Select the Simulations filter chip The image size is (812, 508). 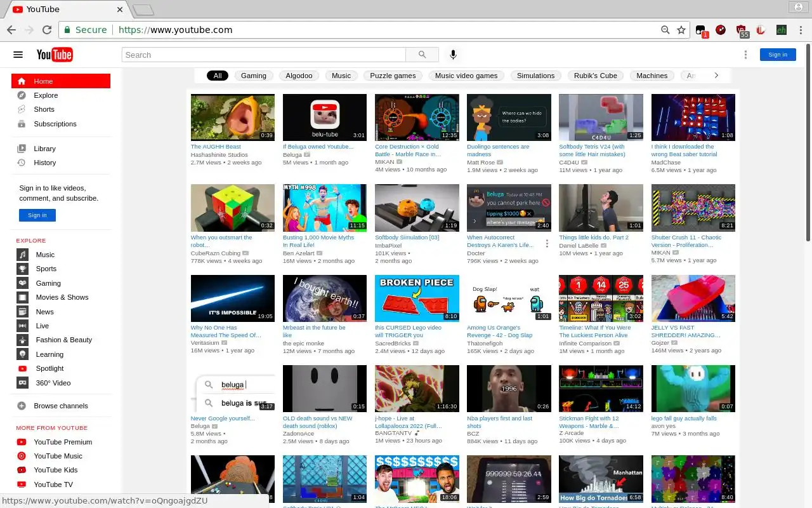(x=536, y=76)
